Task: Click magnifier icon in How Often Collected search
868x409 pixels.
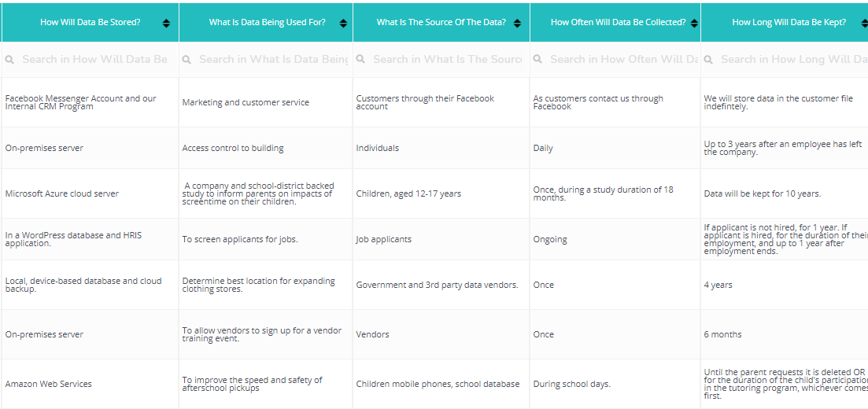Action: coord(537,59)
